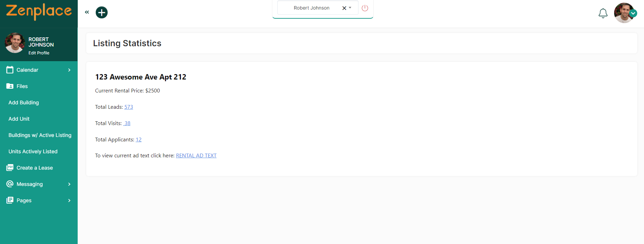Expand the Calendar menu chevron

pos(69,70)
